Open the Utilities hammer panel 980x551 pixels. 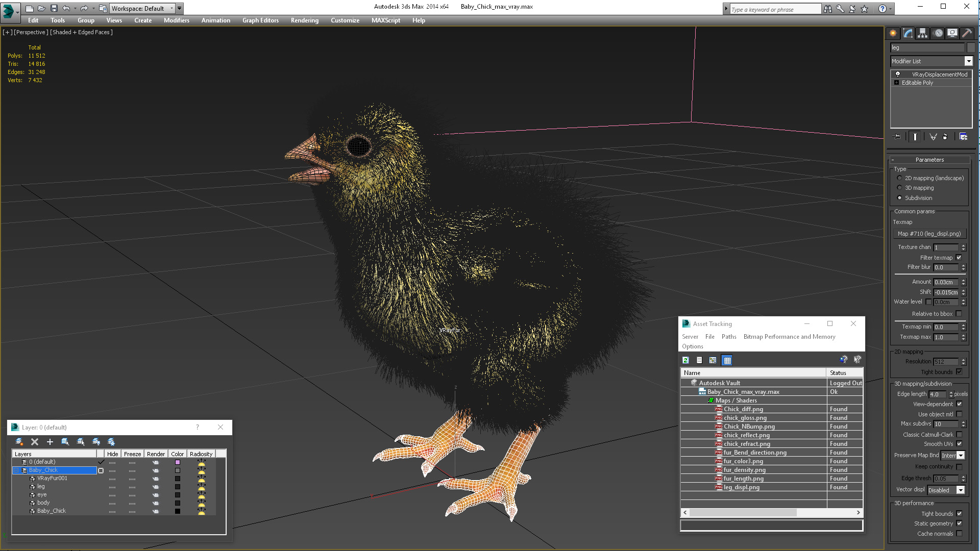966,33
